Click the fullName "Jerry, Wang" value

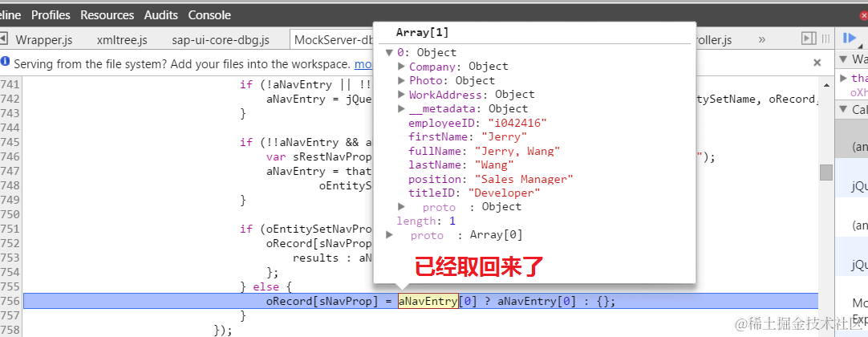tap(517, 151)
